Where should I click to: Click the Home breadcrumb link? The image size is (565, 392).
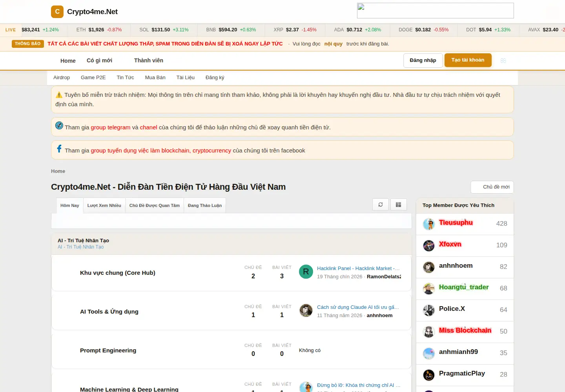[58, 171]
